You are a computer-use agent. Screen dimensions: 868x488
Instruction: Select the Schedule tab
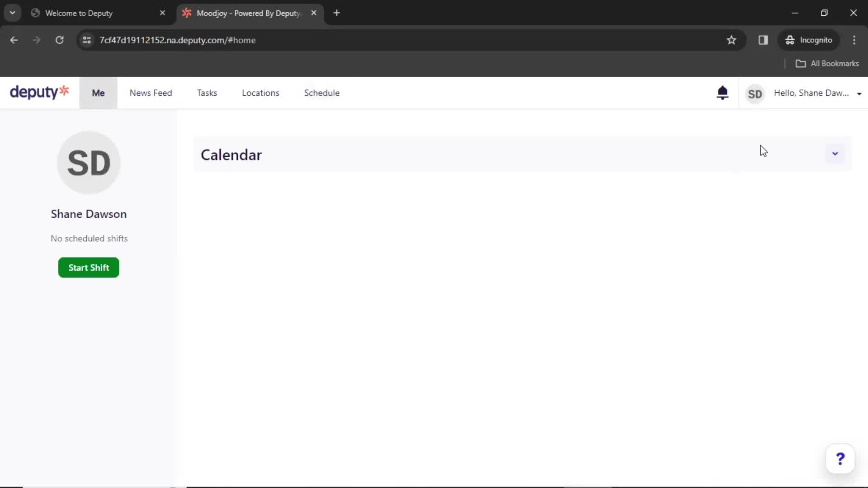pos(322,93)
